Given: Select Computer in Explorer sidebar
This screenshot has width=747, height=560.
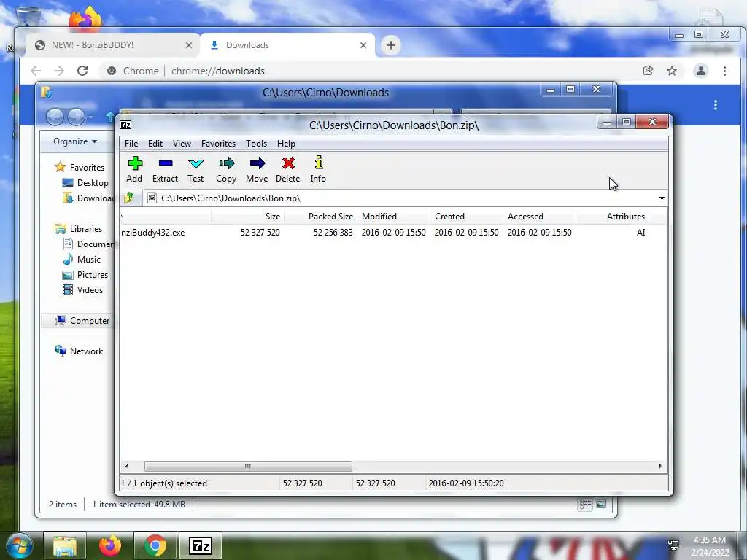Looking at the screenshot, I should 82,321.
